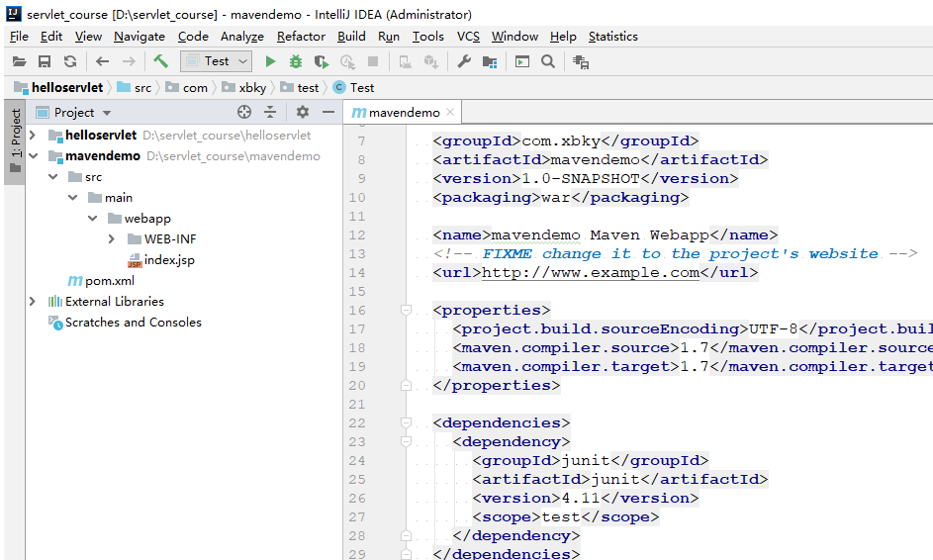Click the locate target icon in Project panel
933x560 pixels.
[x=244, y=113]
